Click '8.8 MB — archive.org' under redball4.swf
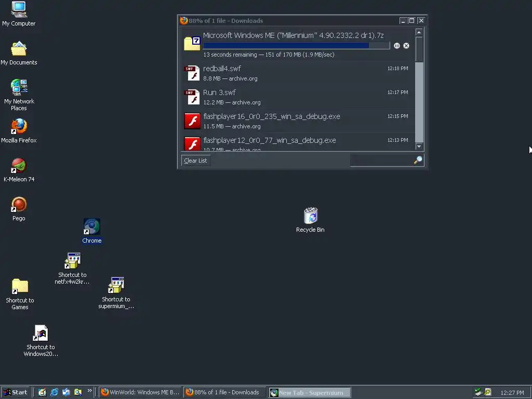This screenshot has width=532, height=399. 230,78
